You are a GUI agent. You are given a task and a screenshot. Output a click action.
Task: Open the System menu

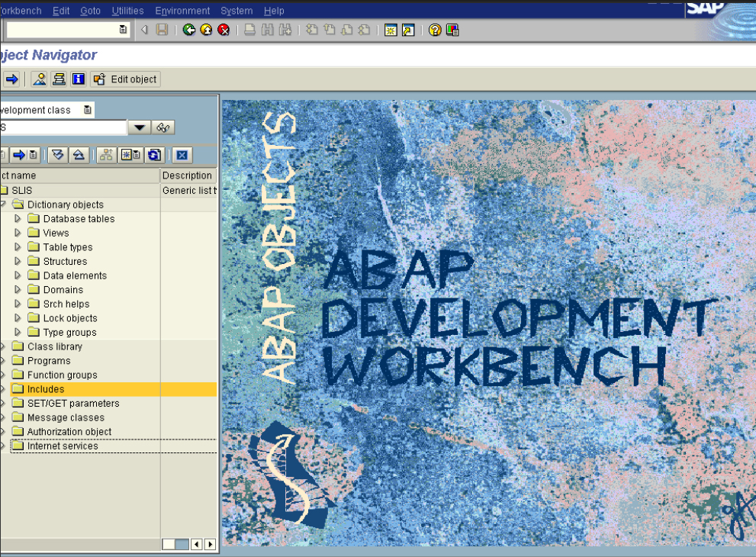tap(236, 11)
